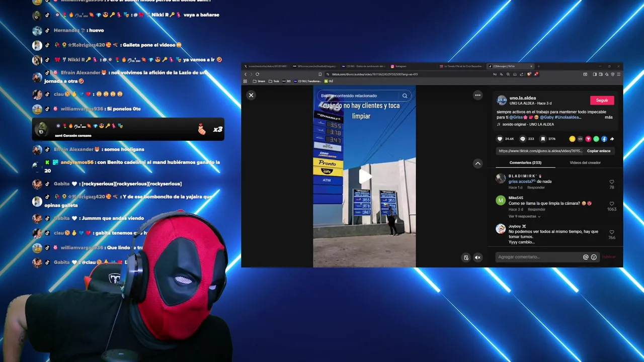Click the translate icon in address bar
Screen dimensions: 644x362
tap(501, 74)
